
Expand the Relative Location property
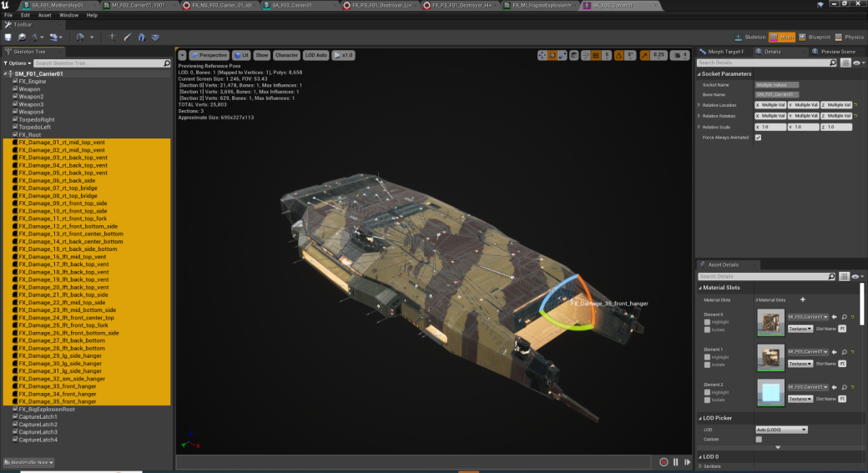tap(699, 105)
